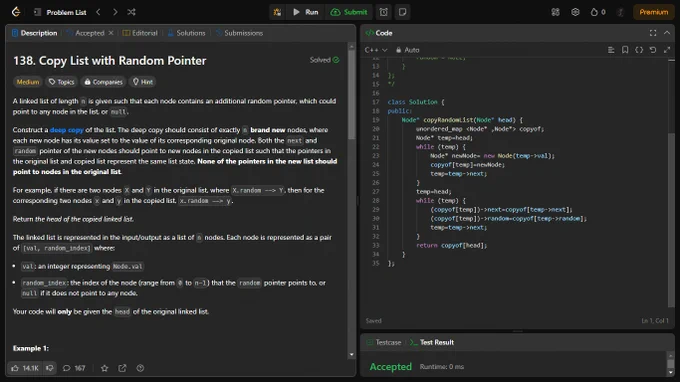
Task: Close the Accepted tab
Action: [x=111, y=33]
